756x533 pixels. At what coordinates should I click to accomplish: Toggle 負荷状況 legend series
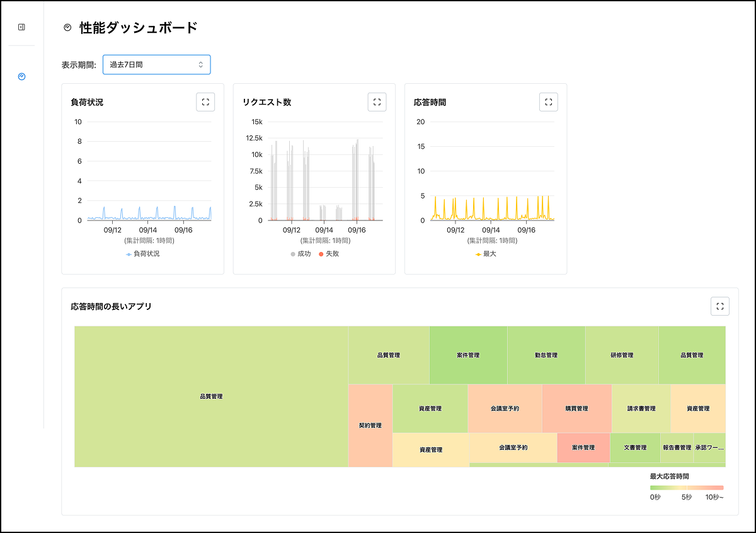(x=143, y=254)
